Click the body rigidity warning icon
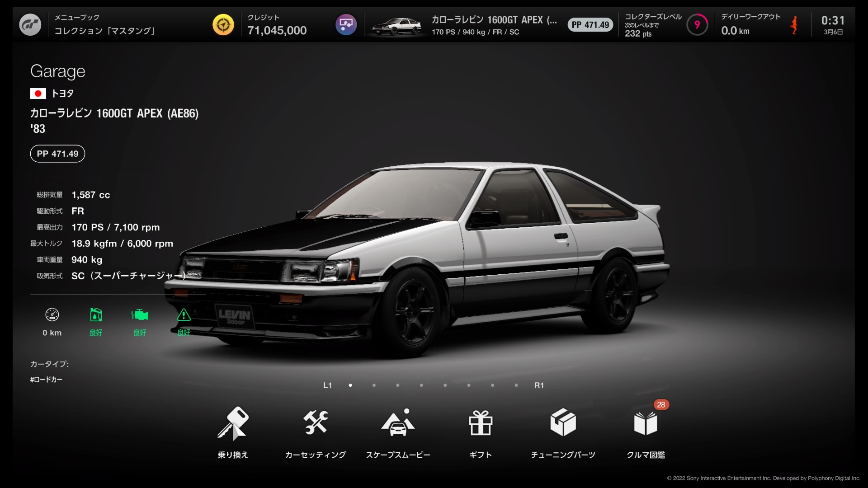Viewport: 868px width, 488px height. click(184, 315)
